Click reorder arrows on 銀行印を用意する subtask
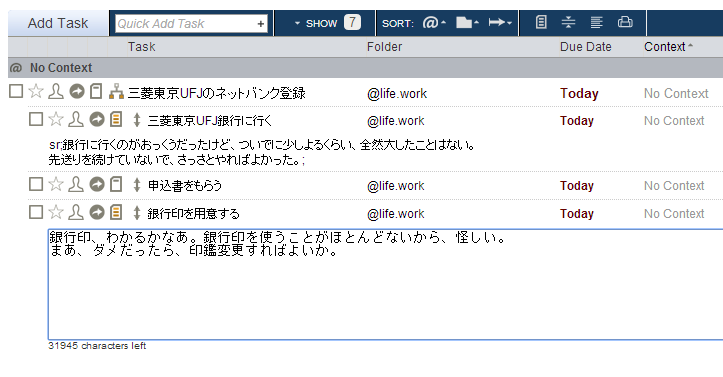The height and width of the screenshot is (377, 723). click(x=136, y=212)
